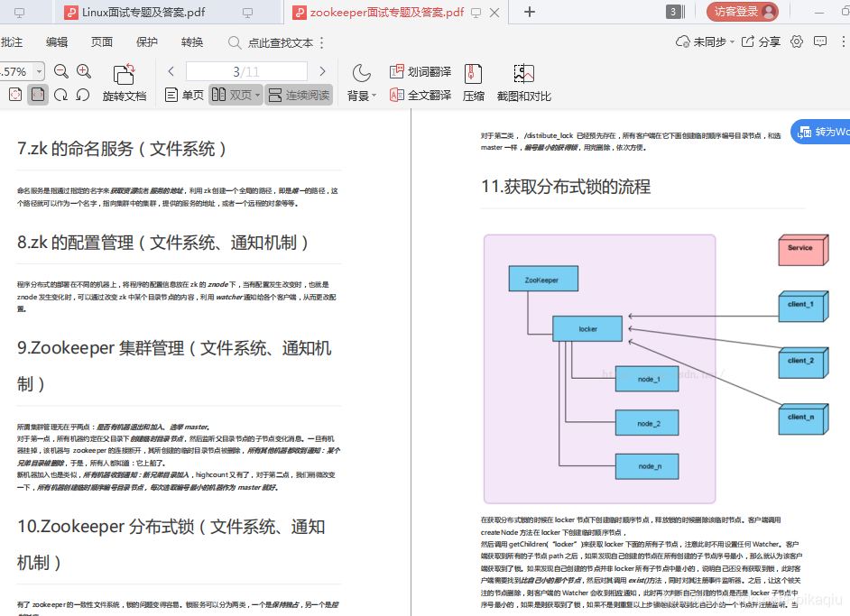Toggle the fit width page icon
Viewport: 850px width, 616px height.
(x=37, y=95)
